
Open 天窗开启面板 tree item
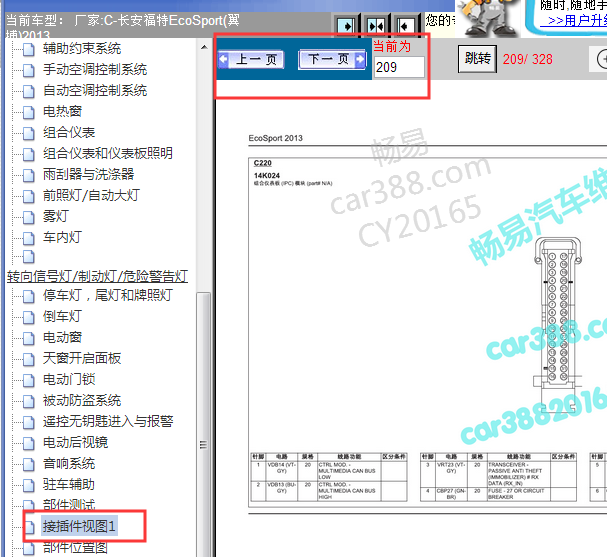82,358
